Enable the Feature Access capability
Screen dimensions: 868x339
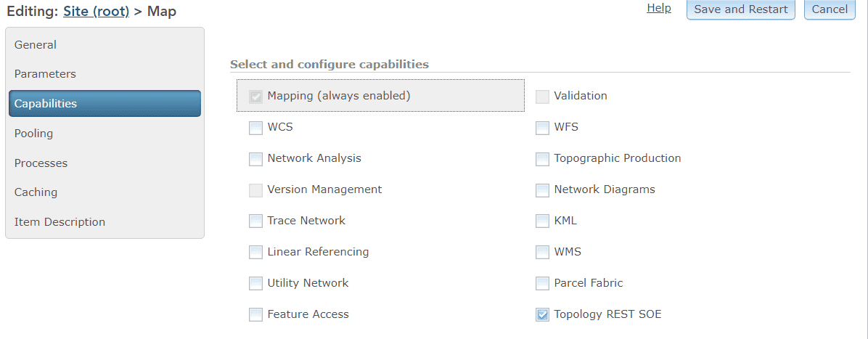pyautogui.click(x=255, y=314)
